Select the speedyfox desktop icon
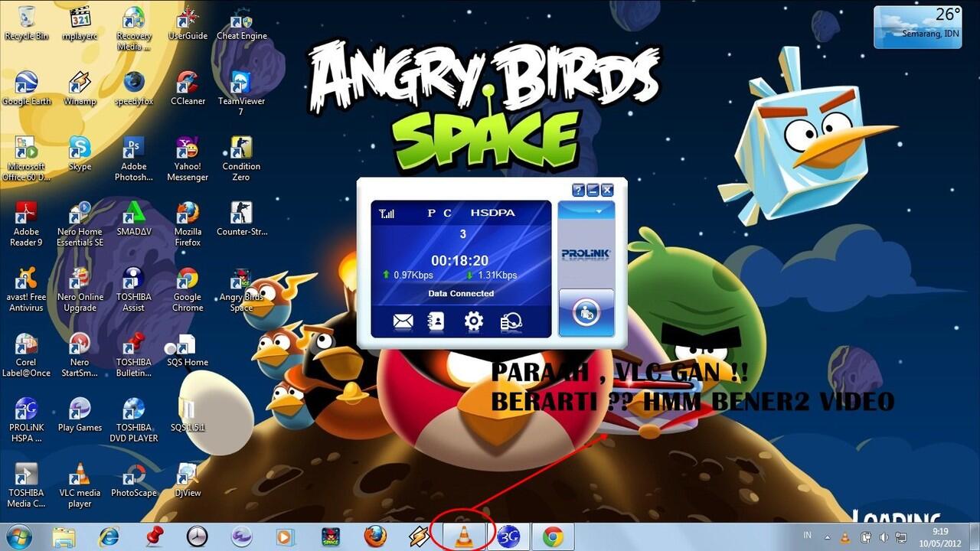This screenshot has width=980, height=551. click(x=134, y=88)
